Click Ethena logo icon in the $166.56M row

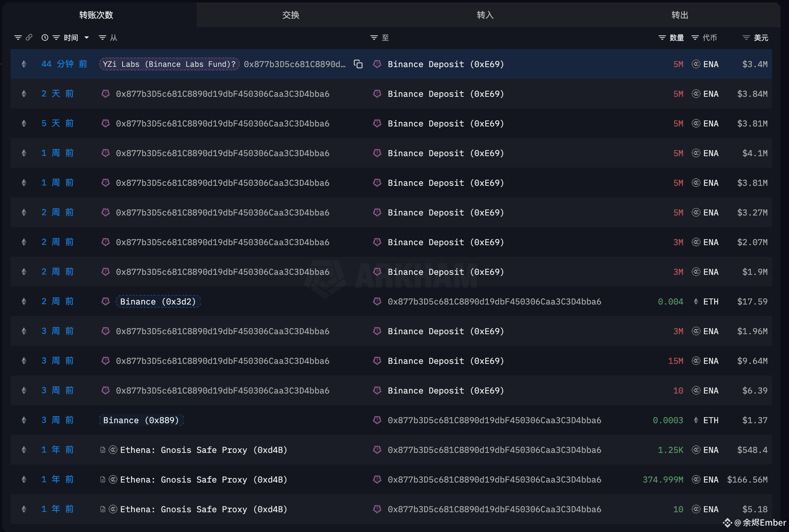[x=113, y=479]
